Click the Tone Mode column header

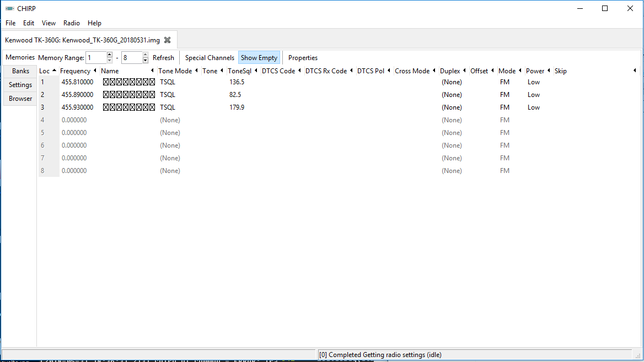(179, 71)
